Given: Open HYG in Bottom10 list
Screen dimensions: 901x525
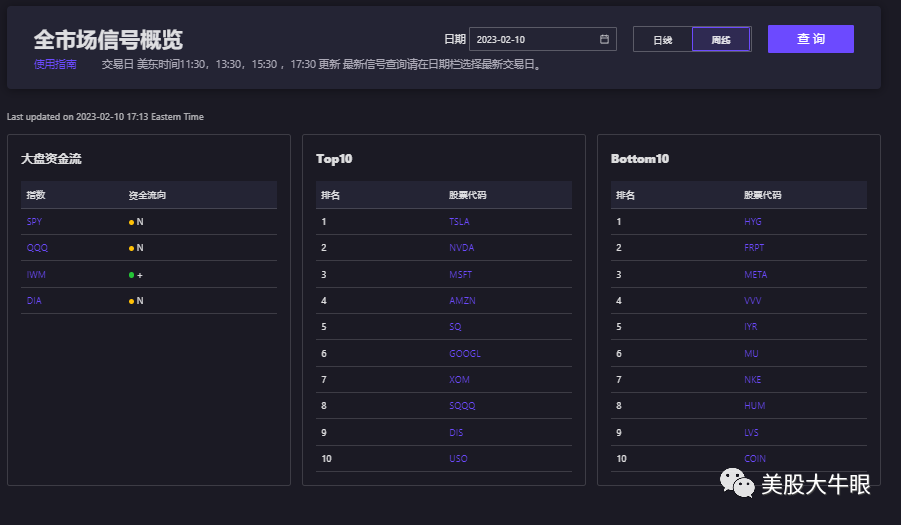Looking at the screenshot, I should [753, 222].
